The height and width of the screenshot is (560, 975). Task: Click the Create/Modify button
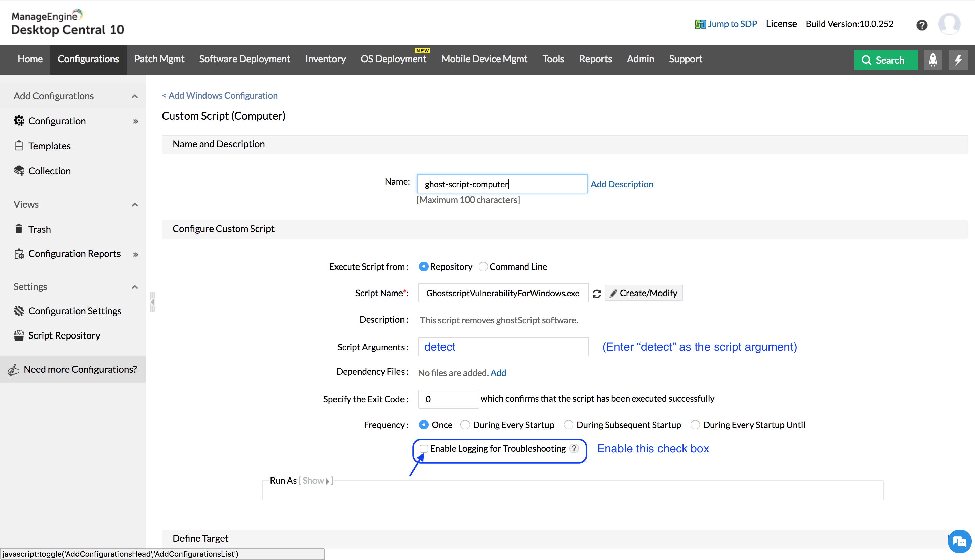click(x=644, y=293)
